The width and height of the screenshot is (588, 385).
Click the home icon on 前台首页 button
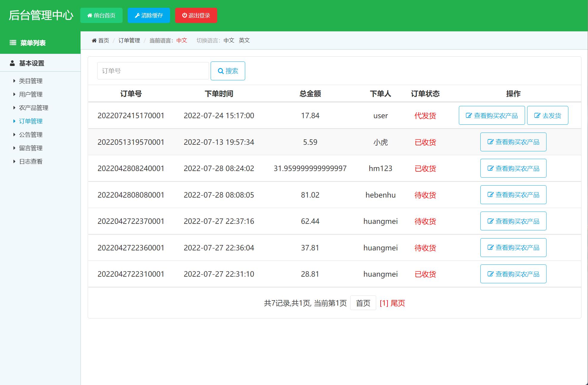[90, 15]
